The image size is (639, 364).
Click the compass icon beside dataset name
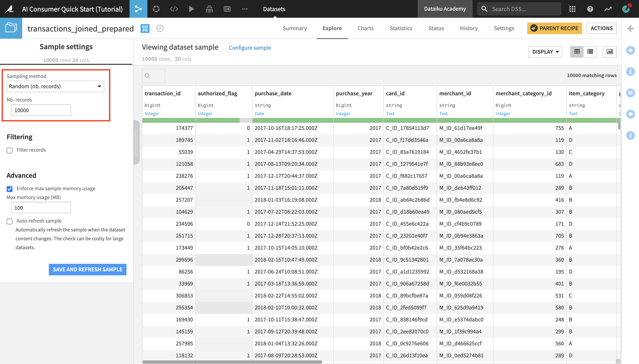pyautogui.click(x=160, y=28)
